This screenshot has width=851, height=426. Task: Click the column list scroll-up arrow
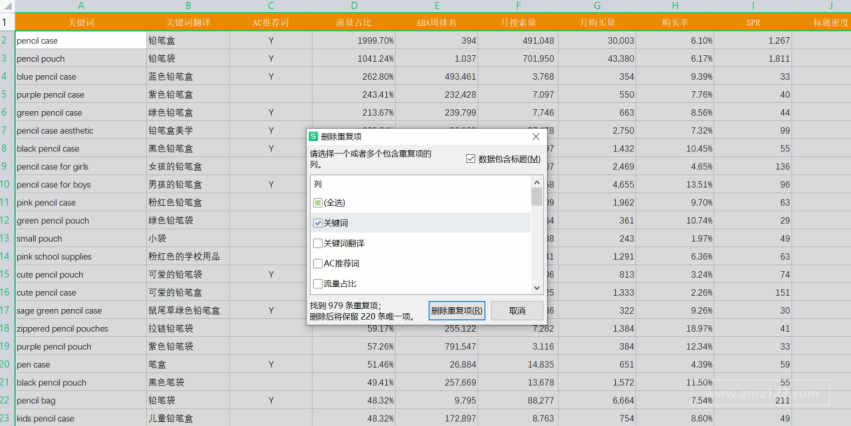[537, 182]
